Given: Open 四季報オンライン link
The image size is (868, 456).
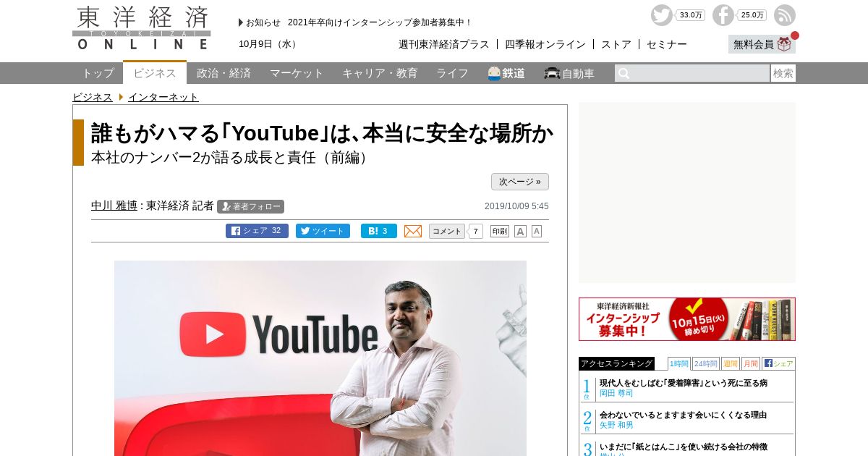Looking at the screenshot, I should [545, 44].
